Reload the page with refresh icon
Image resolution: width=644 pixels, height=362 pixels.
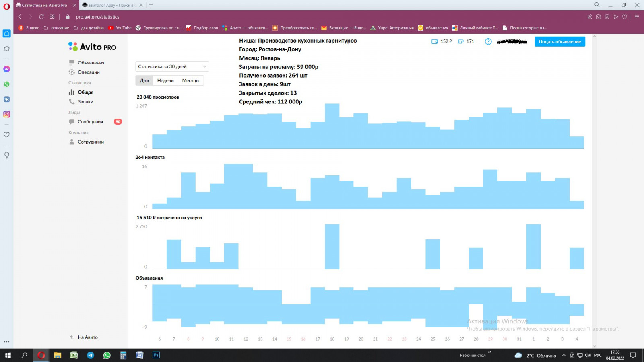[x=41, y=17]
